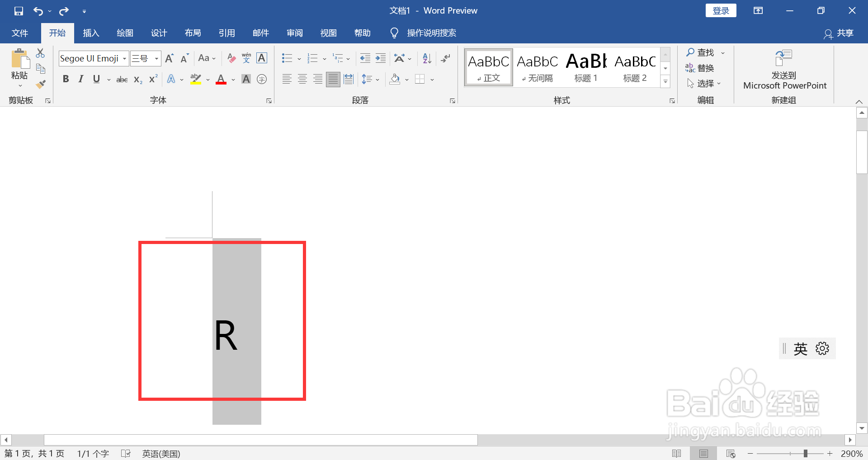
Task: Center align the text
Action: point(302,80)
